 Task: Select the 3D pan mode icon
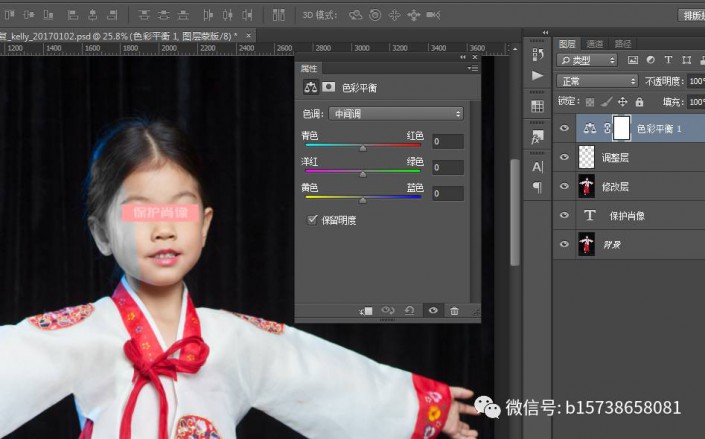coord(394,15)
